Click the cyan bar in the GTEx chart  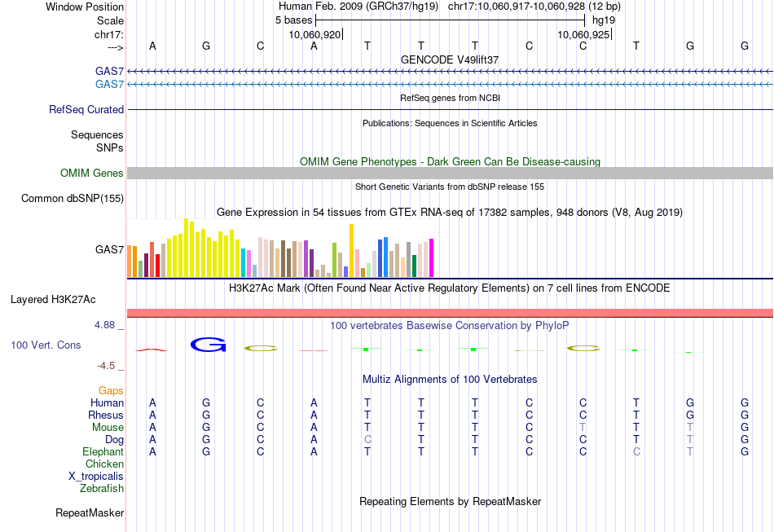[243, 262]
